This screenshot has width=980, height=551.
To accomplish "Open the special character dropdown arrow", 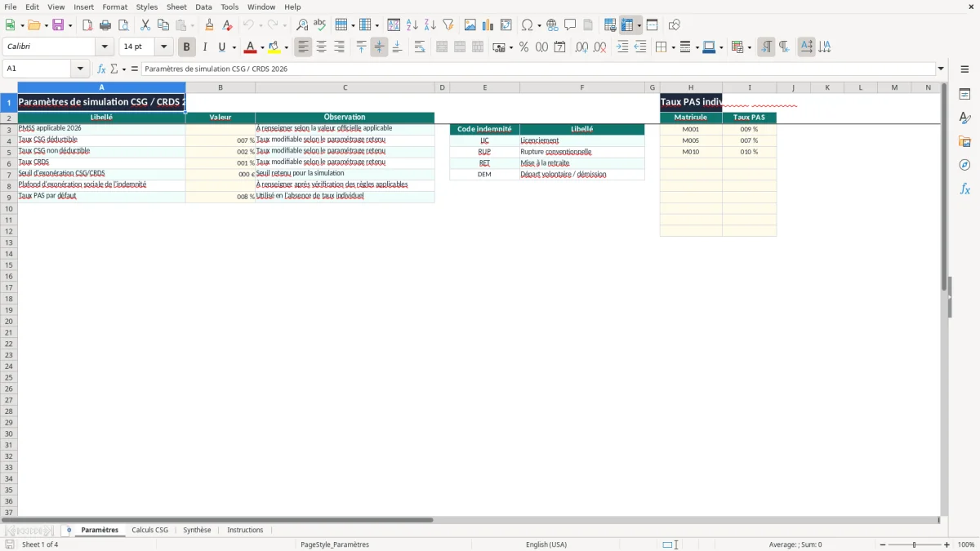I will [540, 25].
